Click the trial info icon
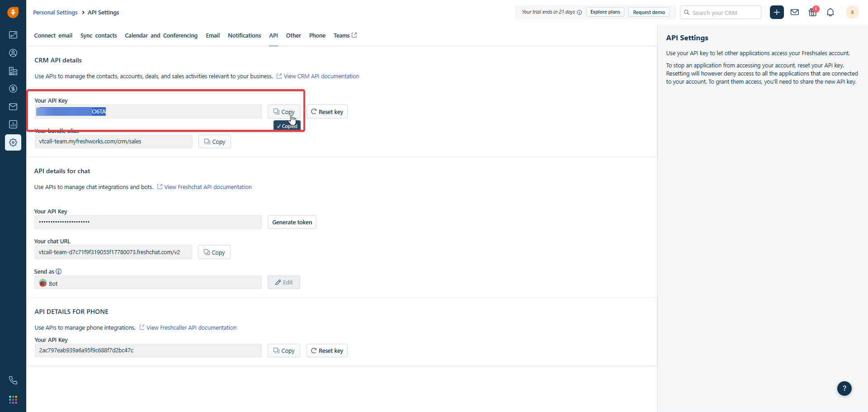868x412 pixels. (580, 12)
